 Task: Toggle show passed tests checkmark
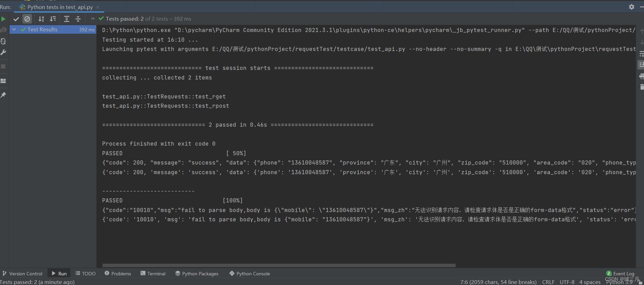16,19
